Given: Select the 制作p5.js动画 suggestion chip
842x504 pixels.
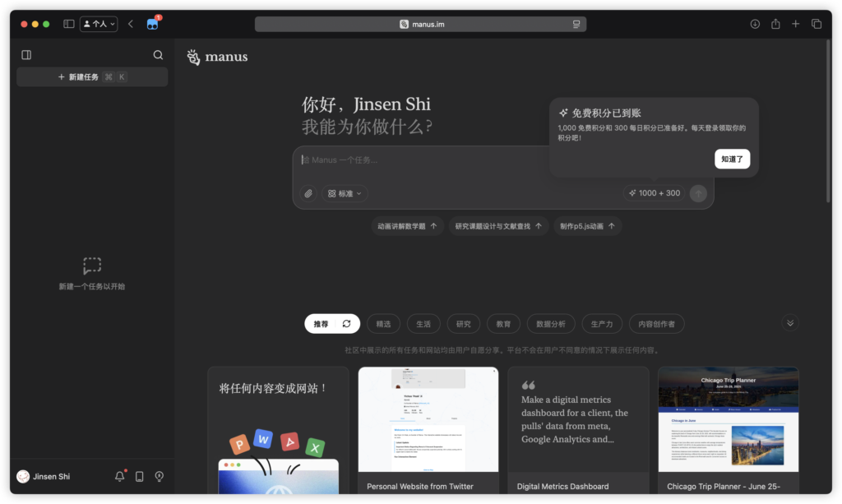Looking at the screenshot, I should 587,226.
